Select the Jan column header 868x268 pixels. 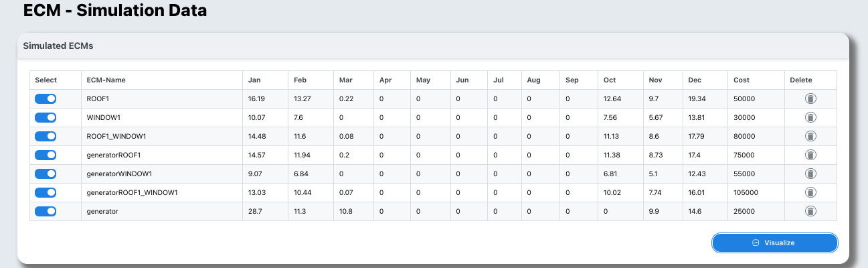pos(254,80)
